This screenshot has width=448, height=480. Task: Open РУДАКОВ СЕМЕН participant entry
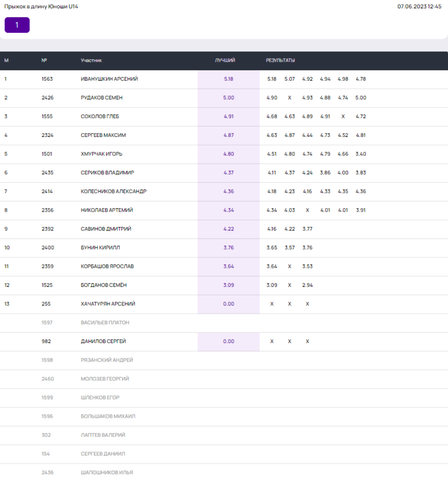tap(102, 98)
